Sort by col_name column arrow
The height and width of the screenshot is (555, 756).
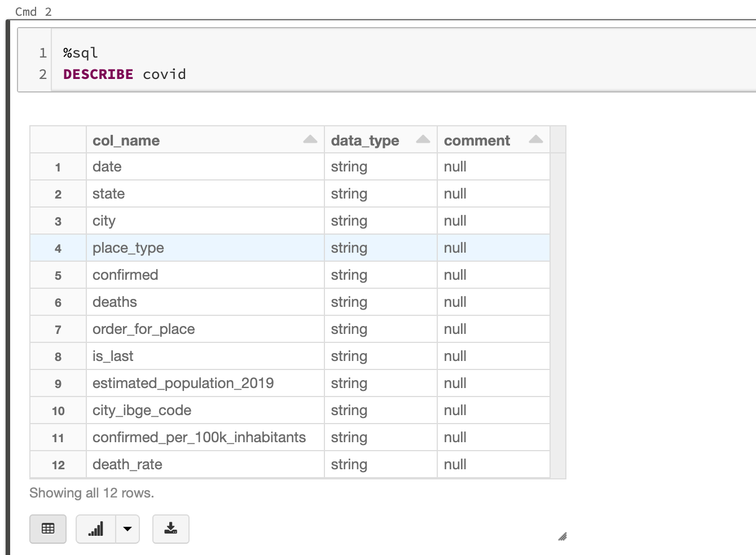(x=310, y=140)
